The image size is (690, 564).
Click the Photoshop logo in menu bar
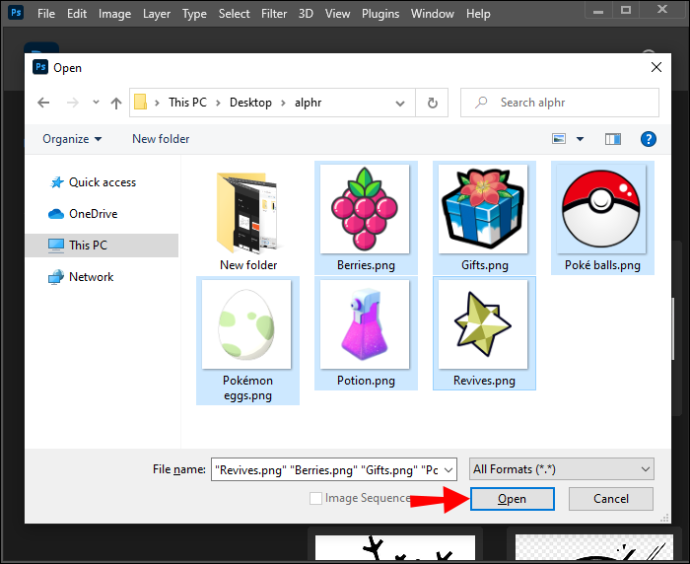(x=16, y=12)
